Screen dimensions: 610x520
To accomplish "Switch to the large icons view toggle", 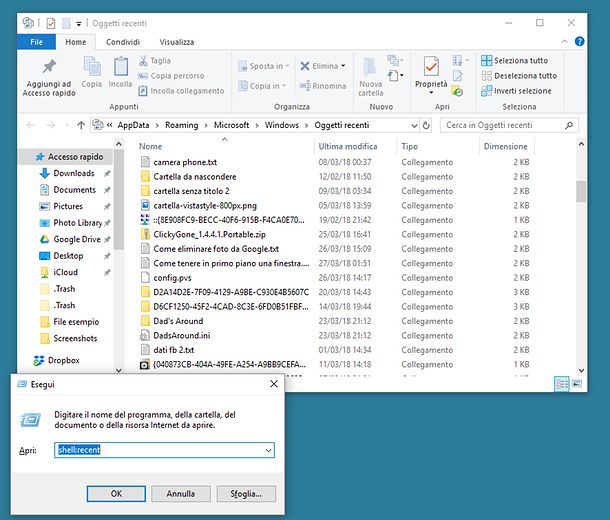I will point(577,384).
